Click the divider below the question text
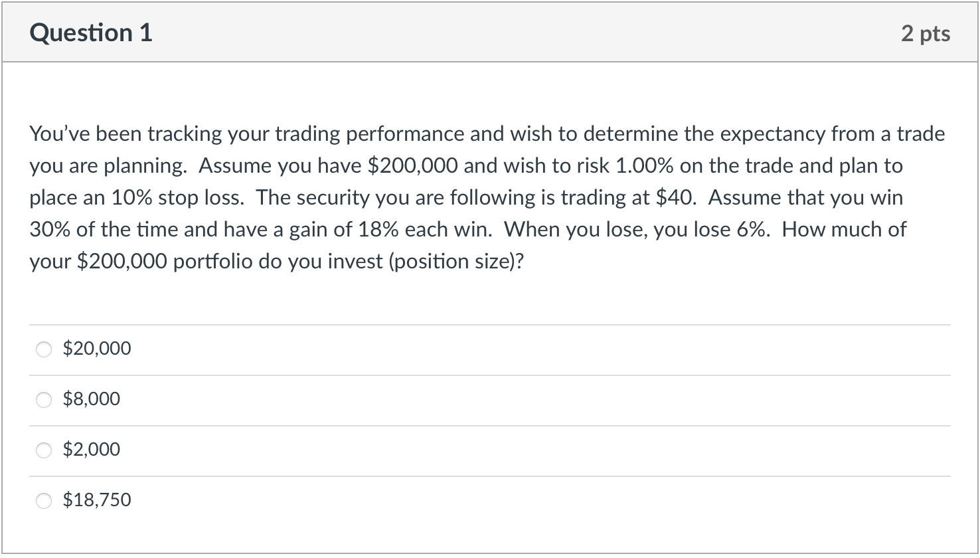The height and width of the screenshot is (558, 980). [490, 324]
